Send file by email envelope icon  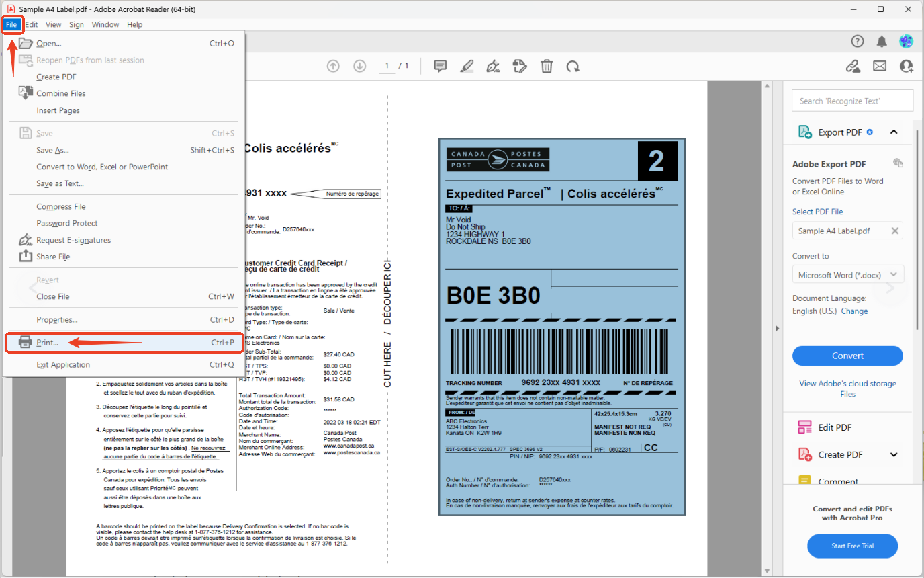point(880,66)
